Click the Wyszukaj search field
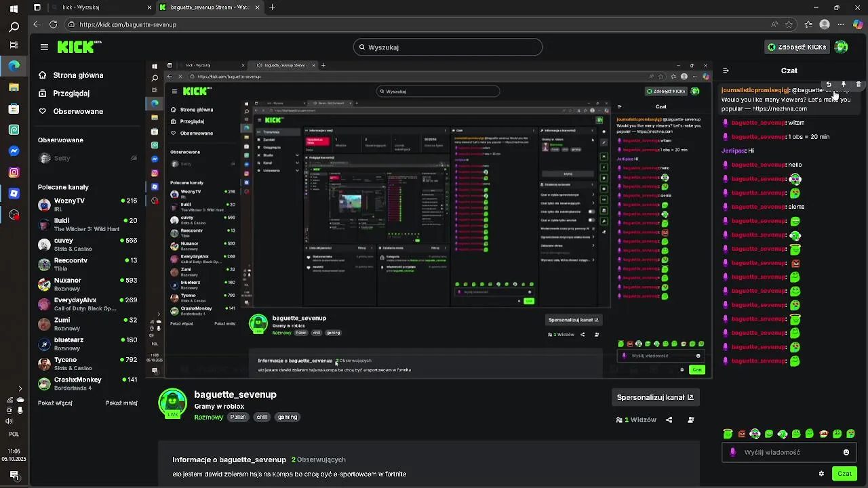 448,47
